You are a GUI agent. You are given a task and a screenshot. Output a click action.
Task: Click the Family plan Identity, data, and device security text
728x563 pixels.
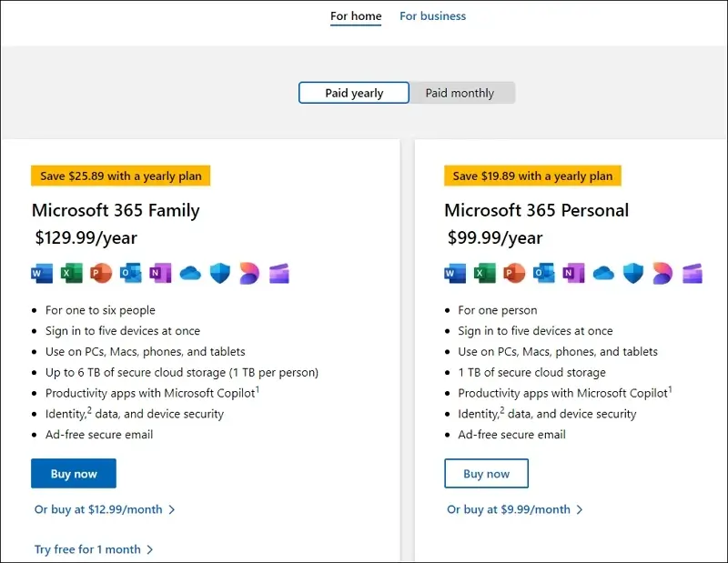135,414
